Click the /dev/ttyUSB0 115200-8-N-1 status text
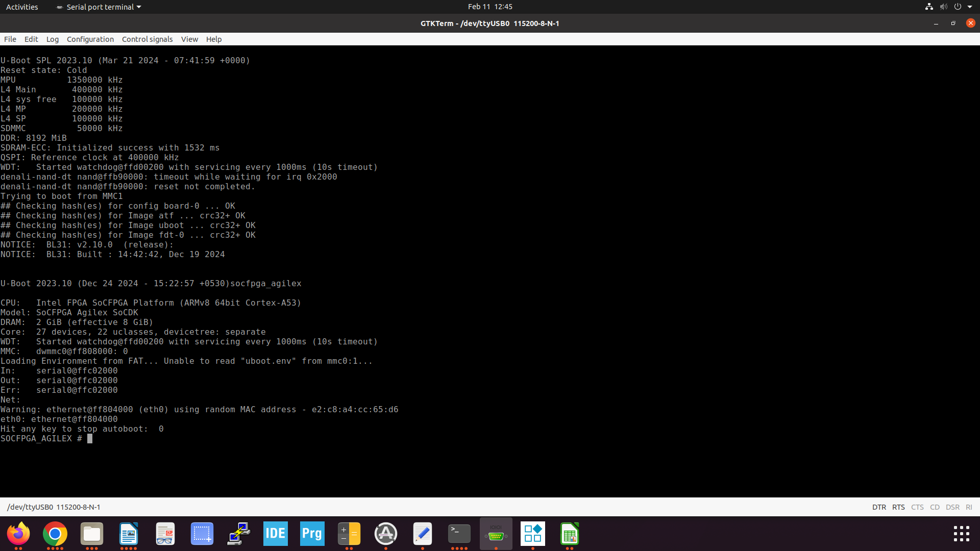 click(x=54, y=507)
